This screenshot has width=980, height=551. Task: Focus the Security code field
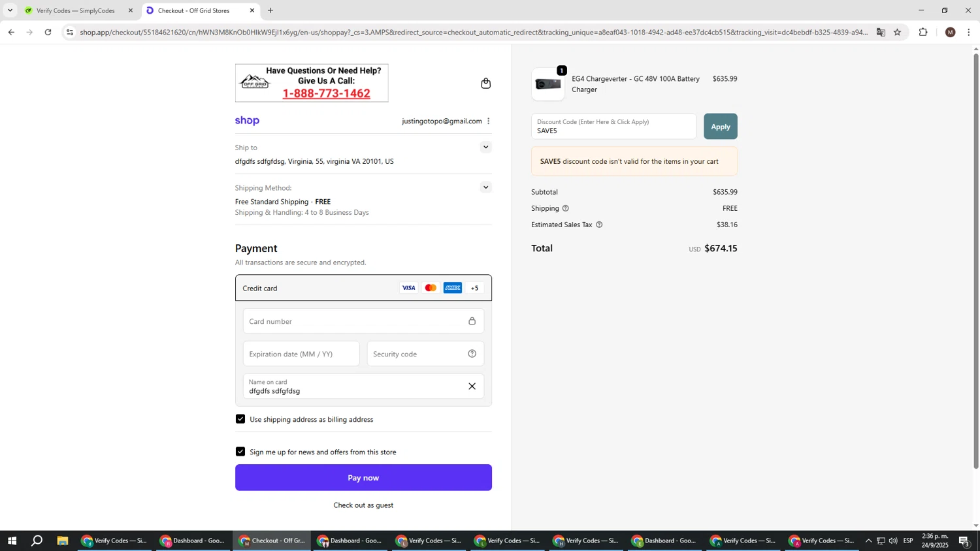[x=425, y=354]
